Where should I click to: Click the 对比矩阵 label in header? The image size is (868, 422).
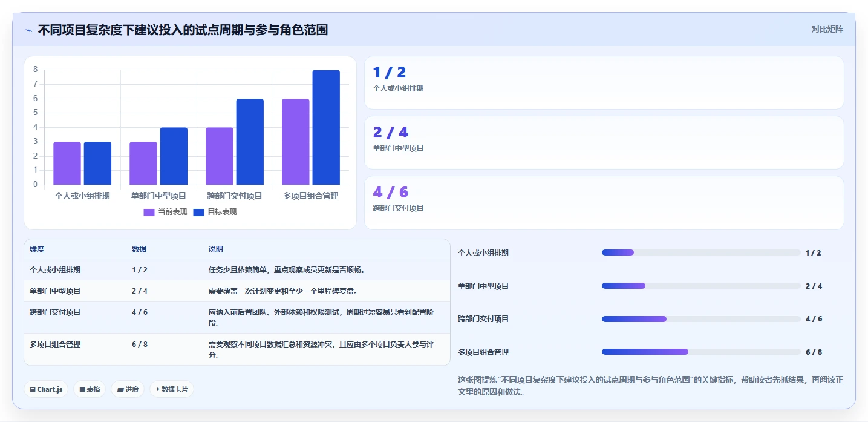tap(827, 29)
